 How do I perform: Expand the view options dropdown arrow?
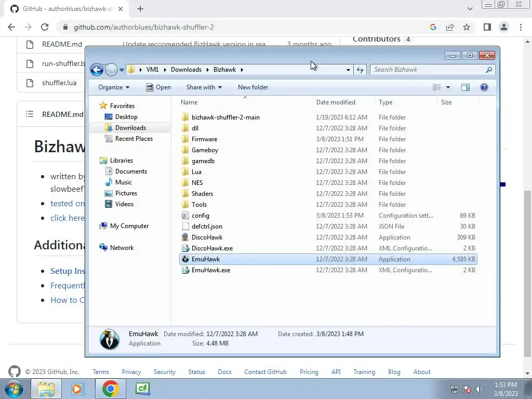coord(448,87)
